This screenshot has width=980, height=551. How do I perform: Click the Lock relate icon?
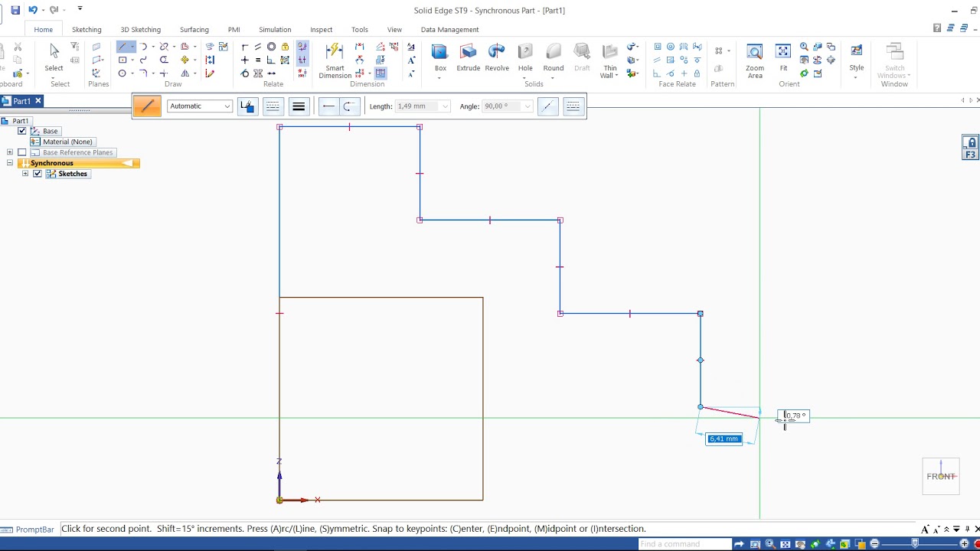coord(286,47)
